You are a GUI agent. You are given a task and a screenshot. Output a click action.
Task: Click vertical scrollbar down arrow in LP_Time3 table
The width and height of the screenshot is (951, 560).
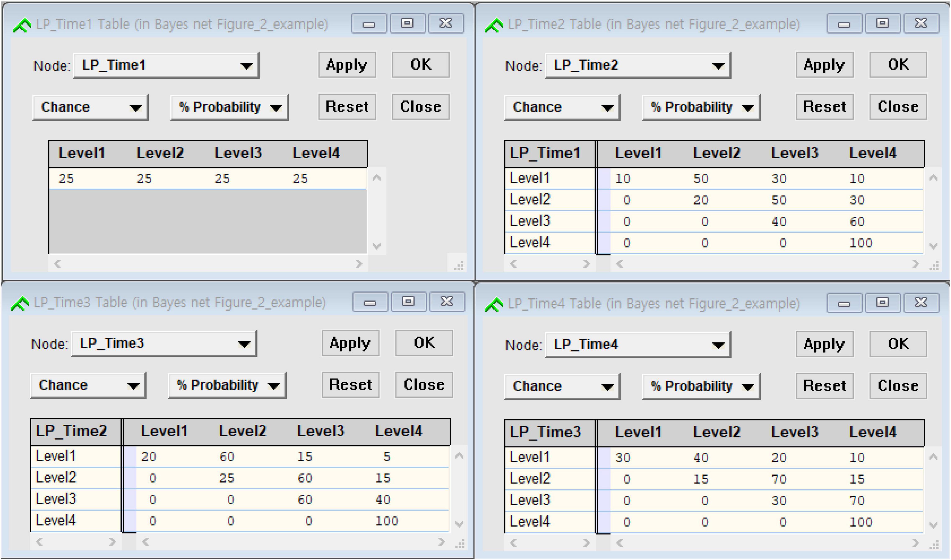(459, 524)
